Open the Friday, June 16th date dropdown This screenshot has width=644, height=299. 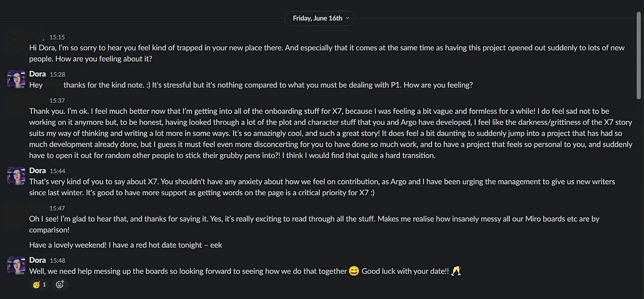[321, 18]
